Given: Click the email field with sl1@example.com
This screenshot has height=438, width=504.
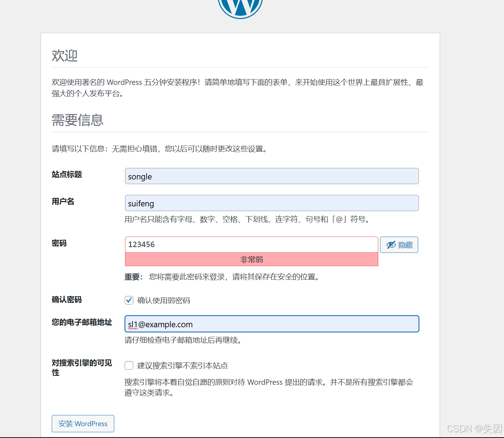Looking at the screenshot, I should 272,324.
